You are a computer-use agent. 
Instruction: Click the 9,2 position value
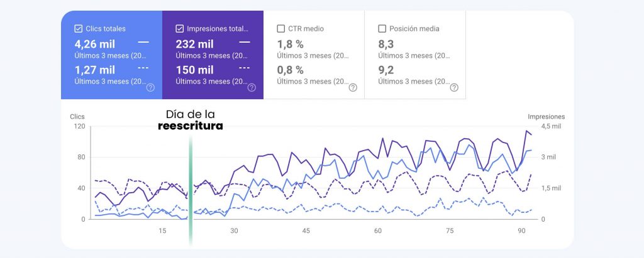[x=386, y=70]
